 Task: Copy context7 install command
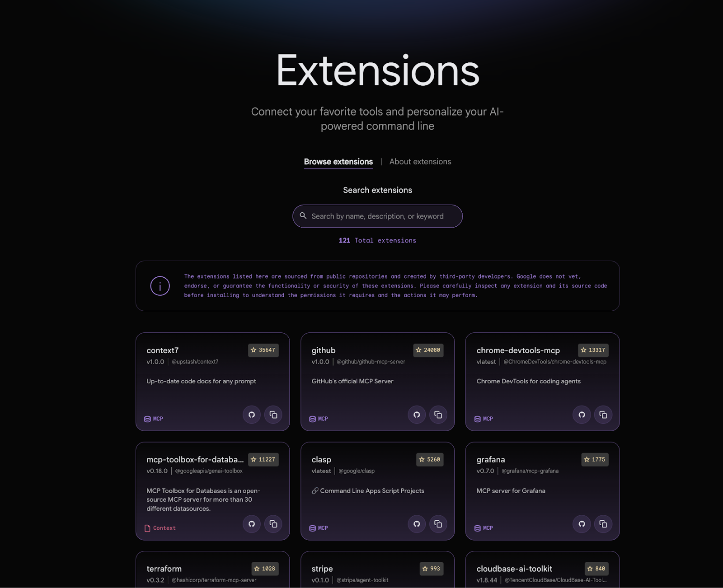click(x=273, y=415)
